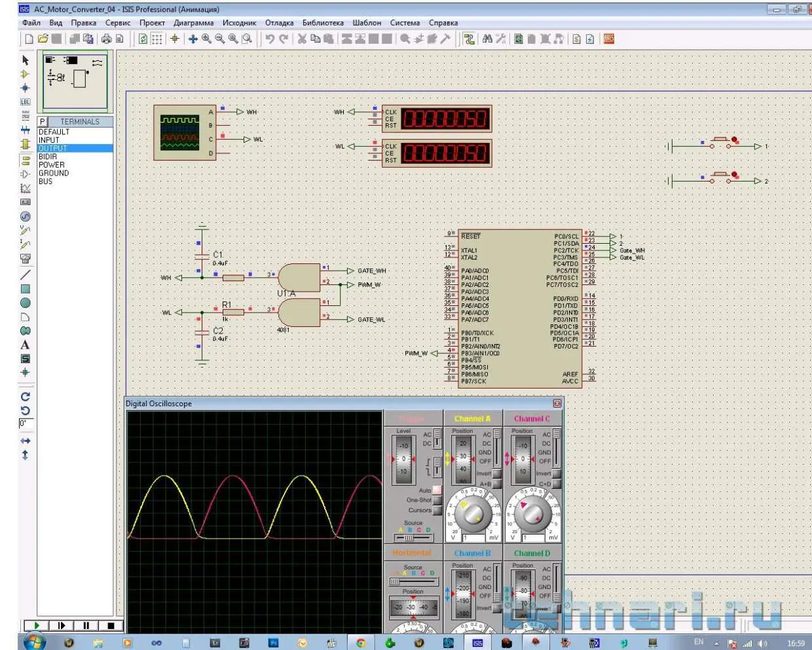The height and width of the screenshot is (650, 812).
Task: Toggle the trigger Auto button
Action: coord(437,490)
